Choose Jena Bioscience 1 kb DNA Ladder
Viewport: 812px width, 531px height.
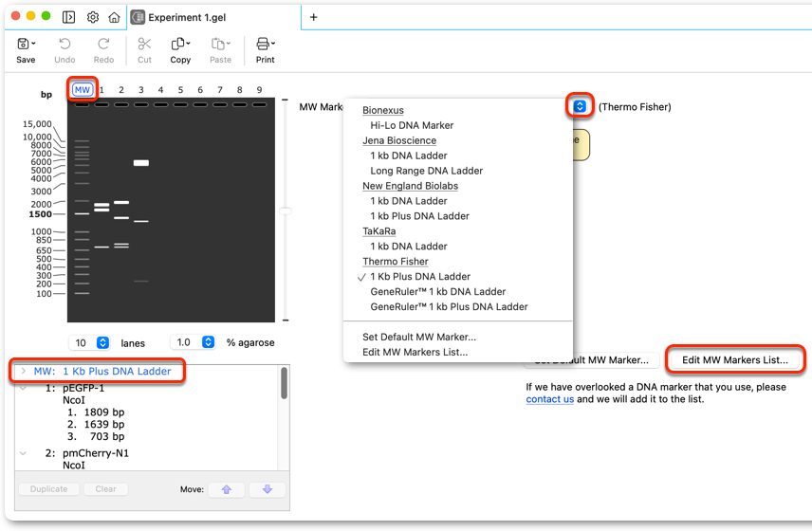tap(409, 156)
